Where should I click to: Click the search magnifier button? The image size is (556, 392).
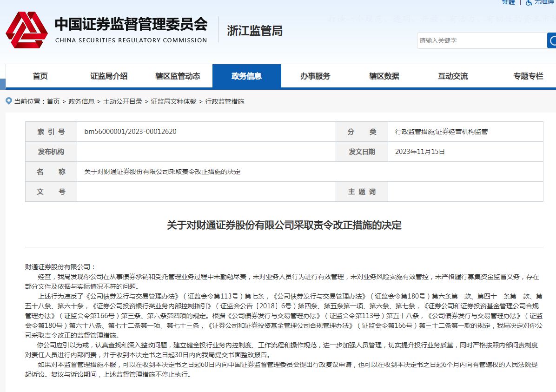552,41
